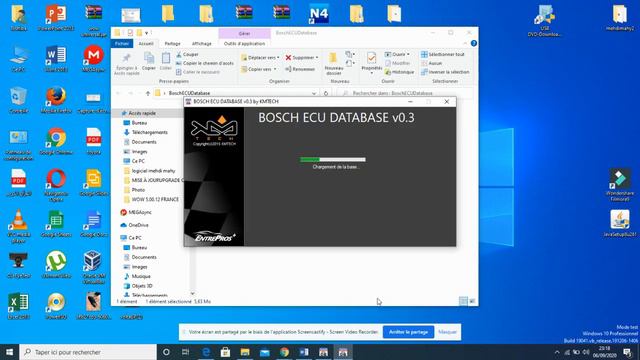Open the Outils d'application tab
Screen dimensions: 640x360
point(244,43)
